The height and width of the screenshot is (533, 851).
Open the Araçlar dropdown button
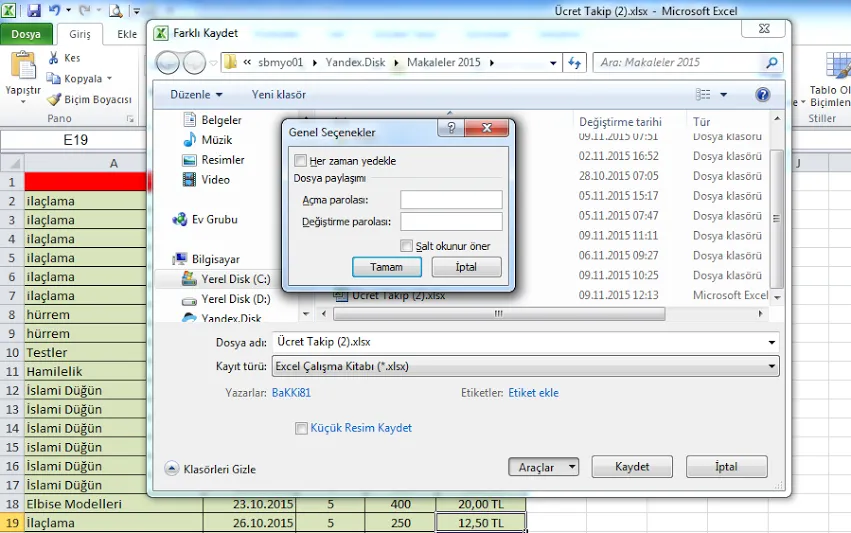(544, 467)
